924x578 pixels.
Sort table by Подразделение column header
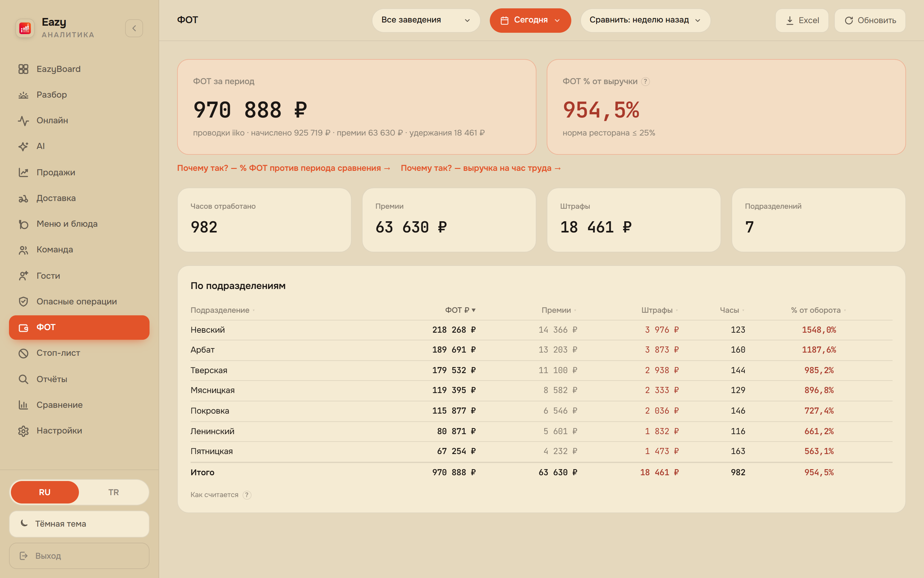223,310
